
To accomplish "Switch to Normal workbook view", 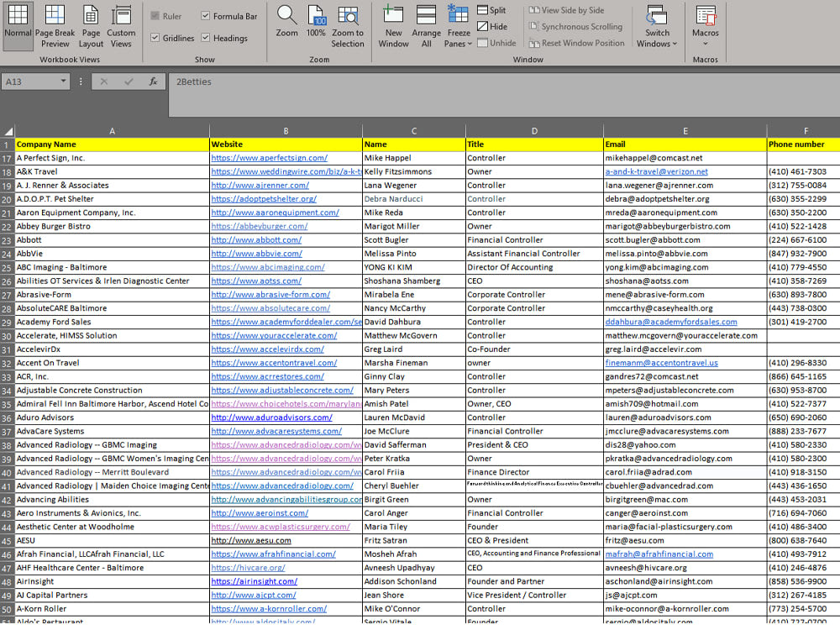I will pyautogui.click(x=18, y=26).
